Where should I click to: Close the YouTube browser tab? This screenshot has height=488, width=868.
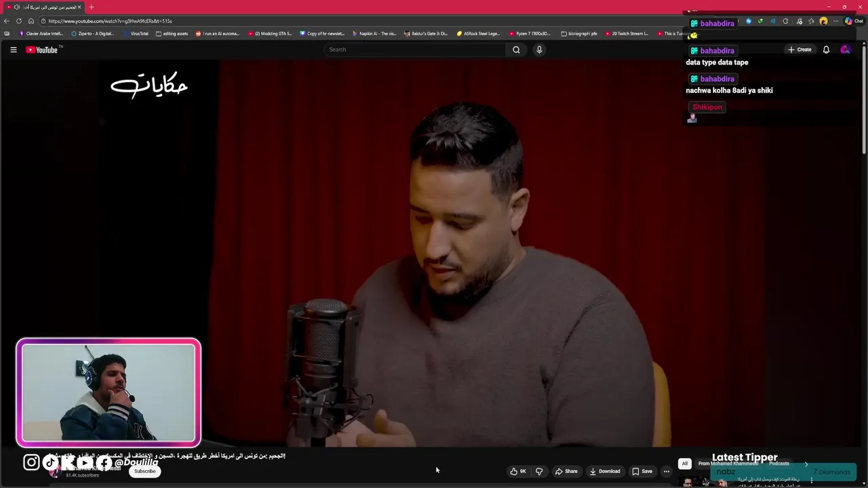[79, 7]
